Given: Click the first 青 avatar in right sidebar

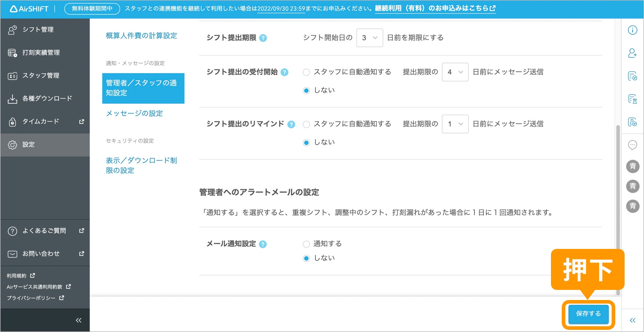Looking at the screenshot, I should pyautogui.click(x=633, y=166).
